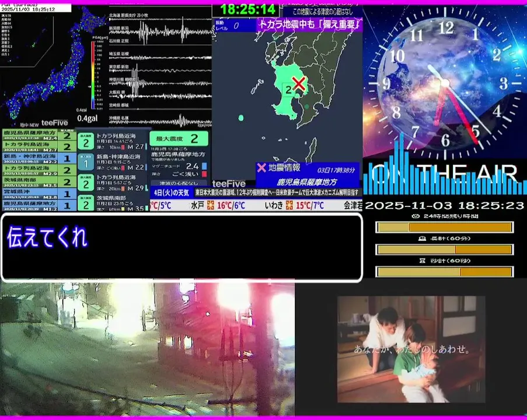The height and width of the screenshot is (420, 527).
Task: Select the 鹿児島県薩摩地方 M2.4 list row
Action: (x=39, y=135)
